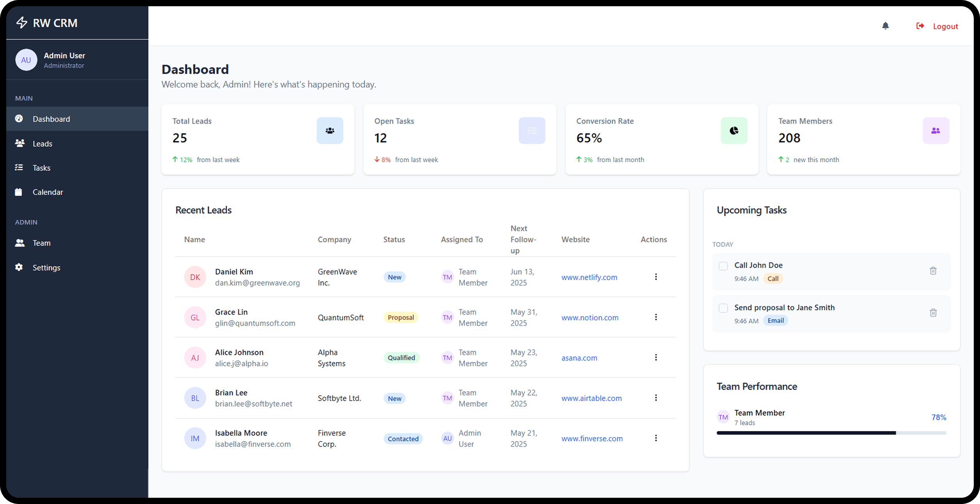This screenshot has width=980, height=504.
Task: Click the GL avatar for Grace Lin
Action: tap(195, 318)
